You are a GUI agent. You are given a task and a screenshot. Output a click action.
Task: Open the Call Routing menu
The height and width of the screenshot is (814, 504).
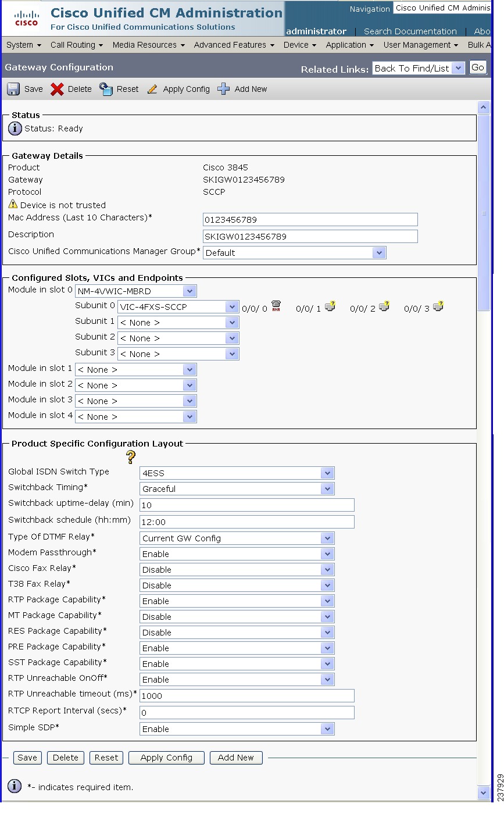pos(77,45)
